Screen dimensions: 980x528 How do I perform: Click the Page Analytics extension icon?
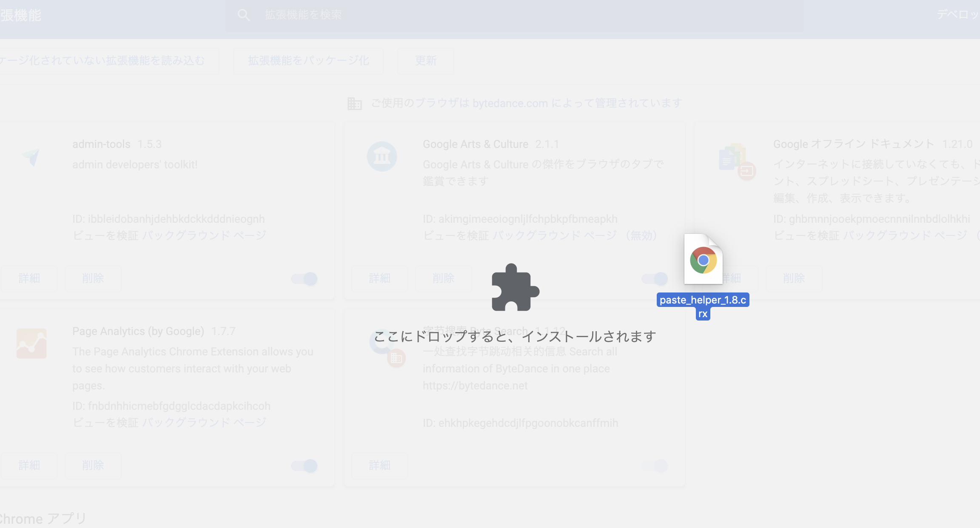[31, 343]
